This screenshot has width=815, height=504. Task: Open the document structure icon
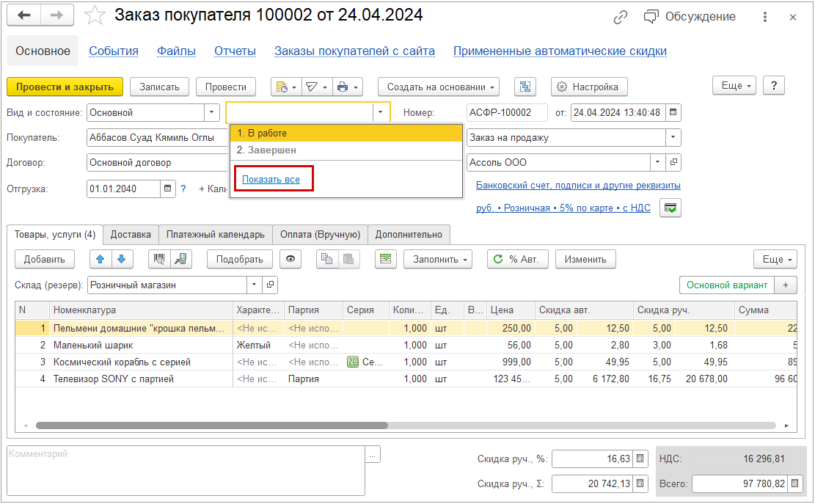pyautogui.click(x=525, y=87)
